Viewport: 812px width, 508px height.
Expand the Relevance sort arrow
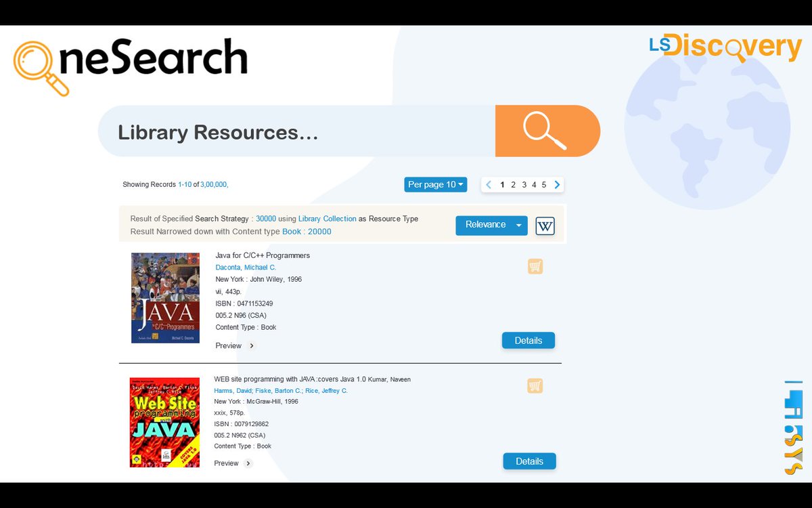click(519, 226)
